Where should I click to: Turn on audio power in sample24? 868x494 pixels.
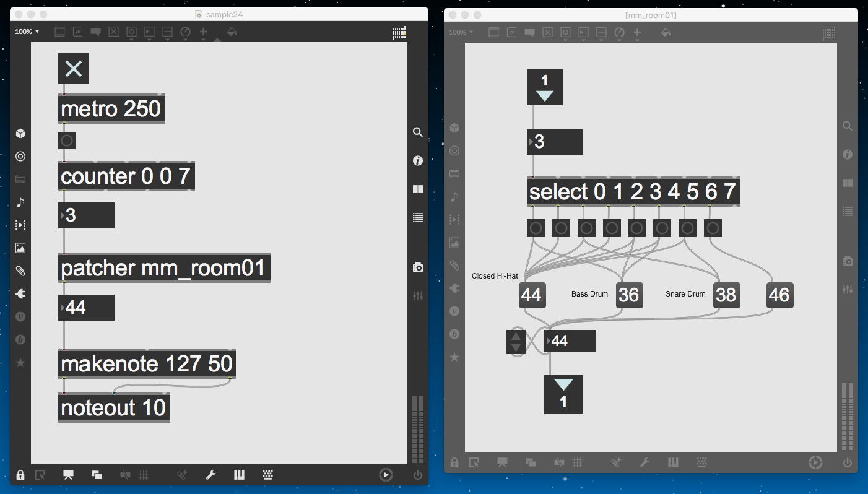[x=418, y=475]
